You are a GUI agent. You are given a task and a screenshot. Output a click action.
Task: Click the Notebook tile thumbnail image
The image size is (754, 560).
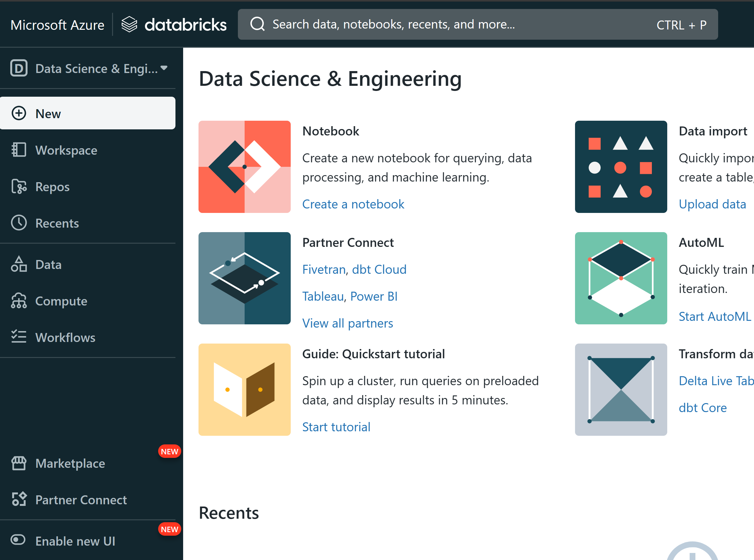tap(244, 167)
